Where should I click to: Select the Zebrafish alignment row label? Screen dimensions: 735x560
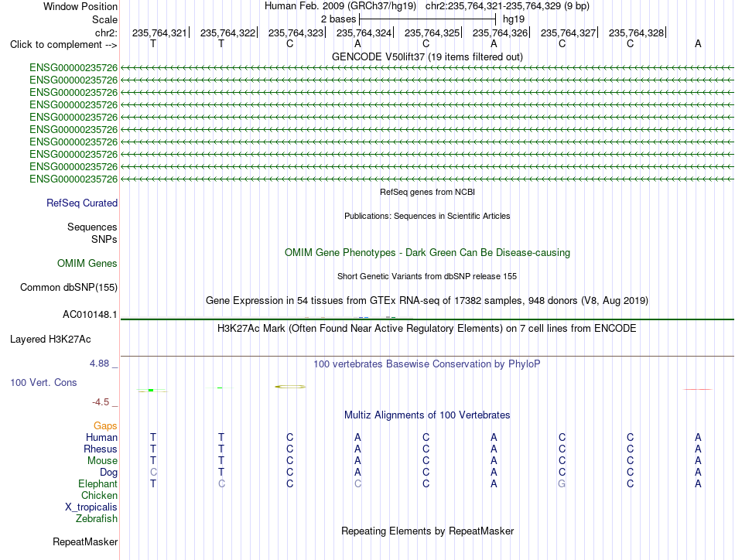(x=97, y=519)
